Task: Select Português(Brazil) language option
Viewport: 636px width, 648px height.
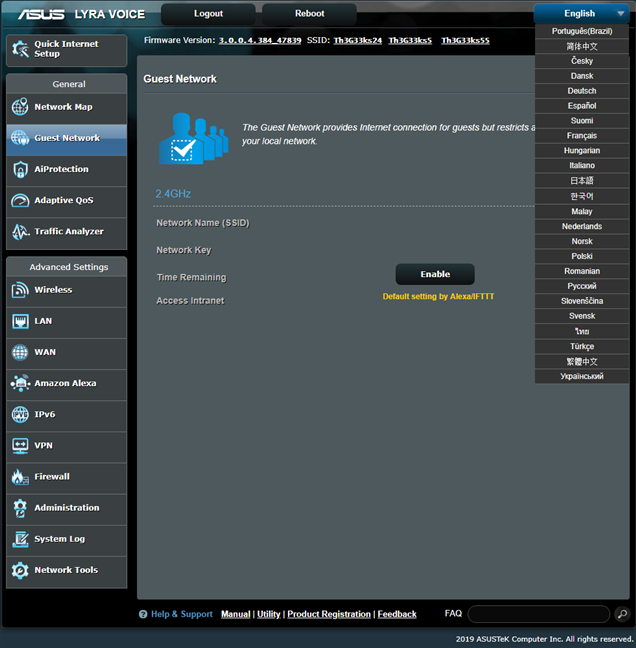Action: point(582,31)
